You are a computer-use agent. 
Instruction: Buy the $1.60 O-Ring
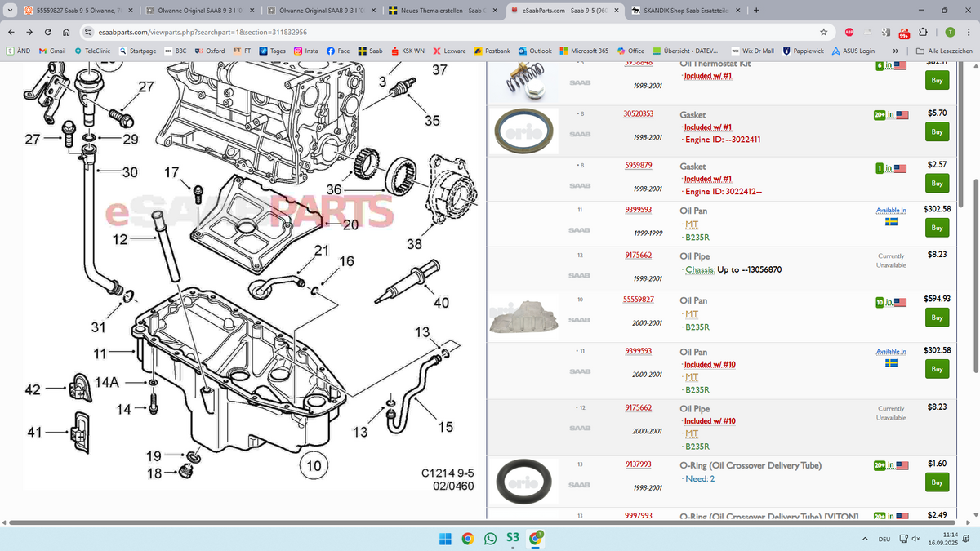click(937, 482)
